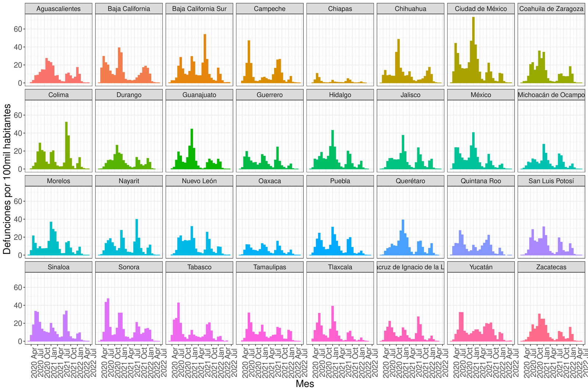588x392 pixels.
Task: Select the Ciudad de México facet title
Action: tap(481, 9)
